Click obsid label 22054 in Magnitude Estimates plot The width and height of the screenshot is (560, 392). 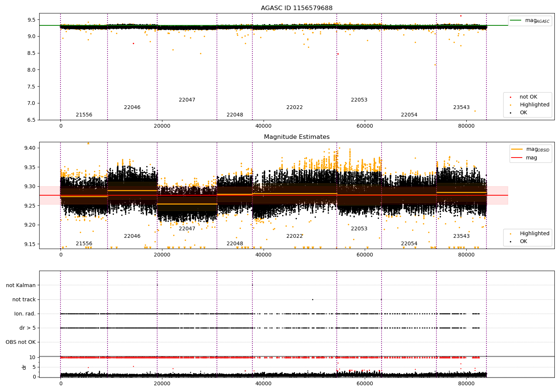[x=409, y=244]
